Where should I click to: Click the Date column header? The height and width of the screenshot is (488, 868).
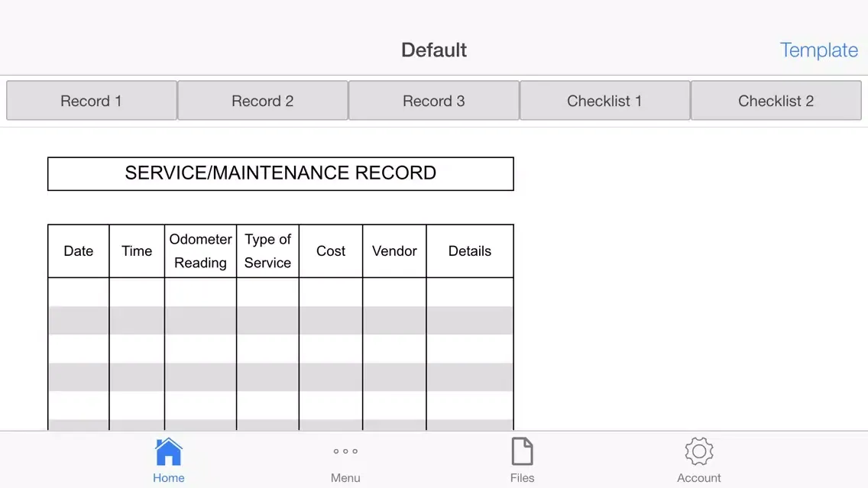pyautogui.click(x=79, y=251)
